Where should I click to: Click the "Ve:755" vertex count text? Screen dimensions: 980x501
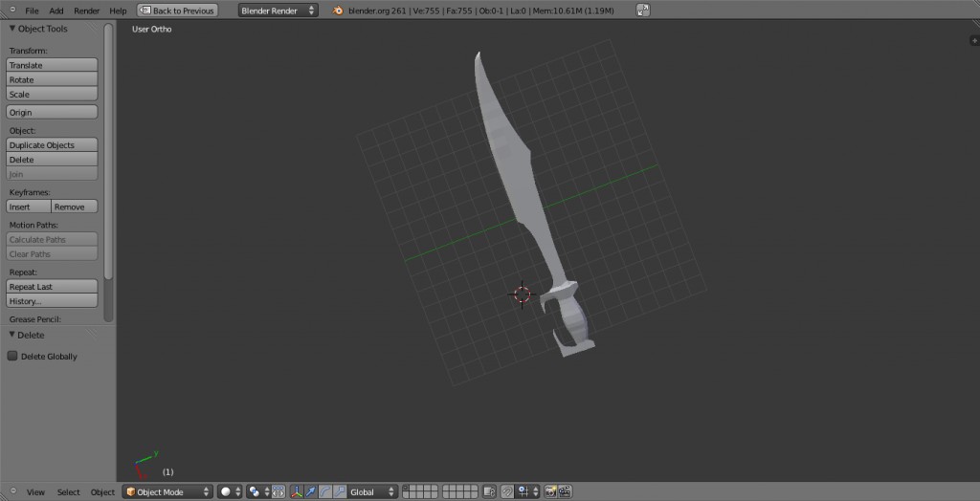pyautogui.click(x=427, y=11)
